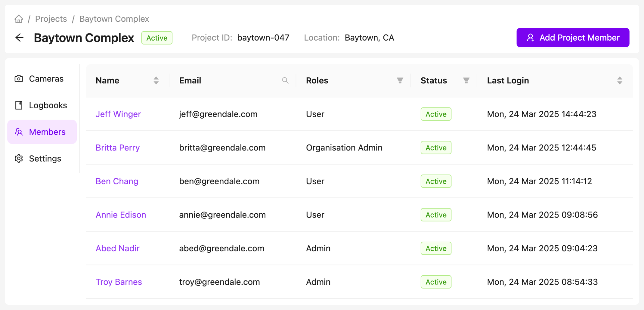Expand the Name column sort arrows
The image size is (644, 310).
[x=156, y=80]
